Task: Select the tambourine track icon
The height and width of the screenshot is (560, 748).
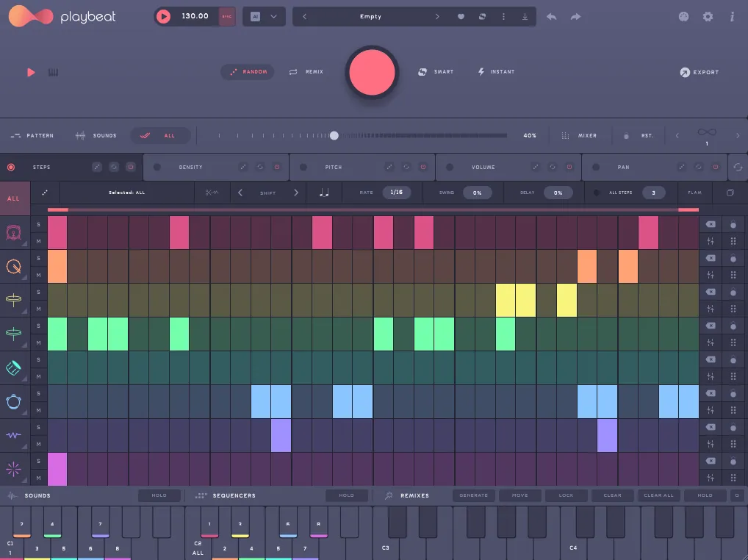Action: (13, 402)
